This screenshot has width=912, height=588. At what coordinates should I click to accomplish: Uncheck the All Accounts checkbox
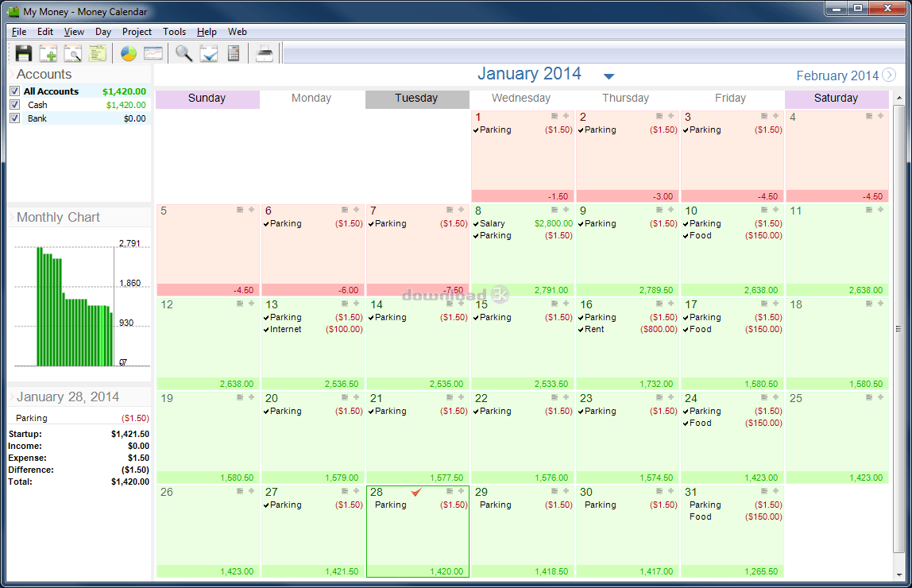[x=14, y=91]
